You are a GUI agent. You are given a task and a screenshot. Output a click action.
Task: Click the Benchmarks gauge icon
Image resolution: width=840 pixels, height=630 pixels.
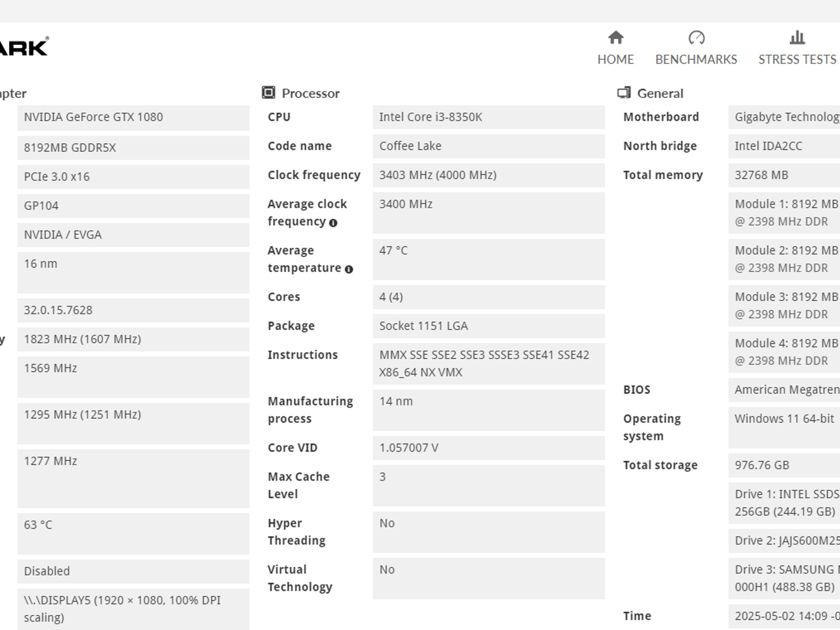(x=696, y=38)
